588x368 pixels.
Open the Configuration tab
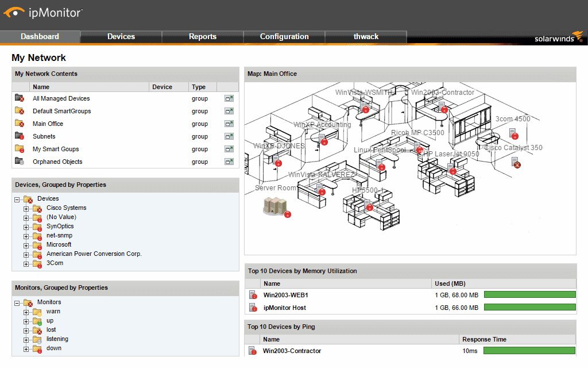pos(284,36)
